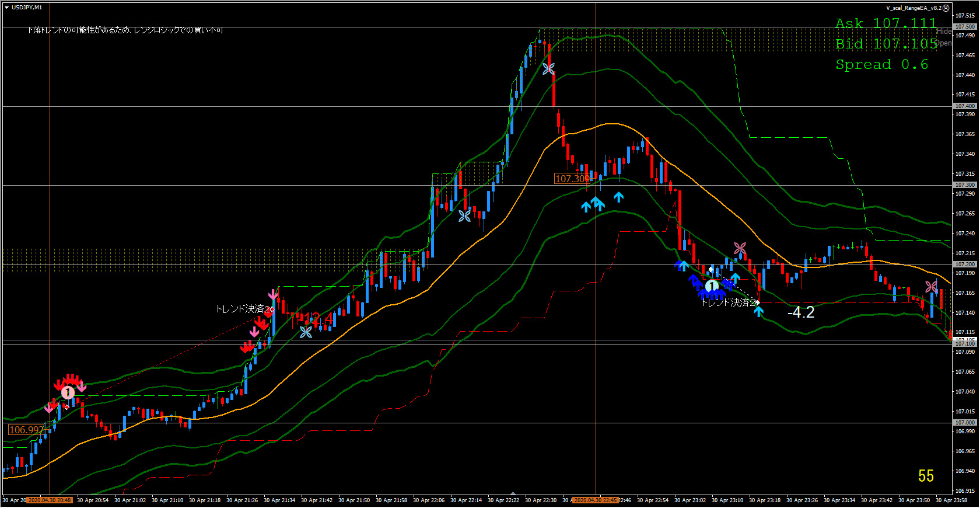
Task: Click the 107.400 horizontal line price tag
Action: coord(965,106)
